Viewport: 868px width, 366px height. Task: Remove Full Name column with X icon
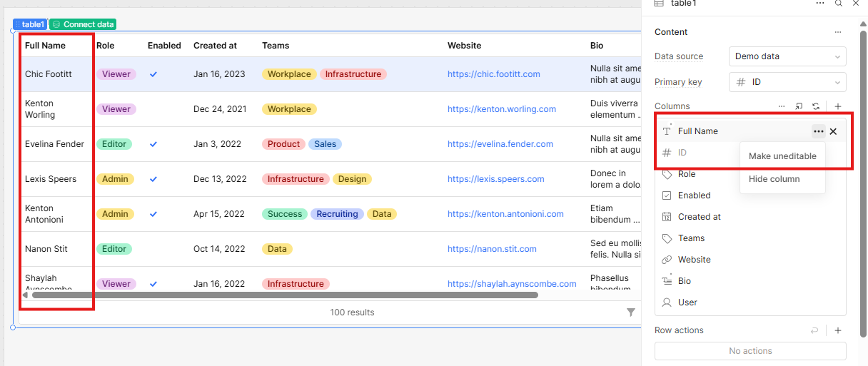click(833, 131)
